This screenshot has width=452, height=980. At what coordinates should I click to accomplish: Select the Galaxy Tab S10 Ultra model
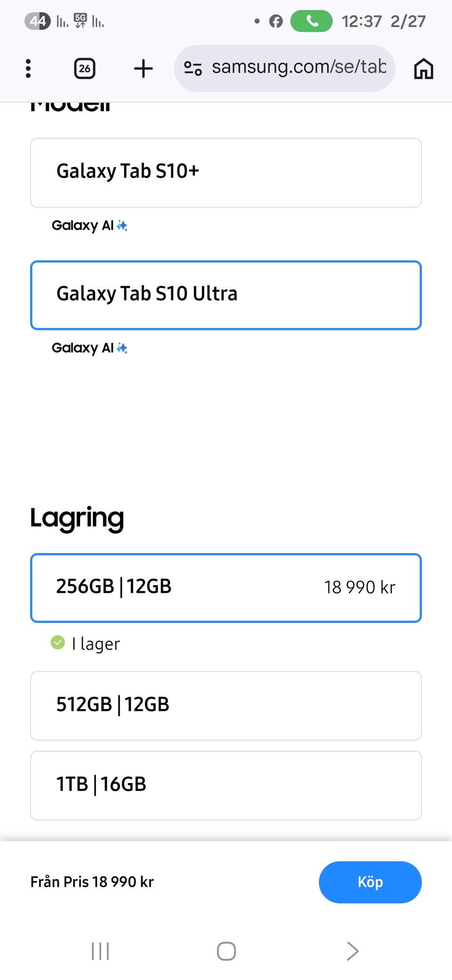(x=226, y=295)
